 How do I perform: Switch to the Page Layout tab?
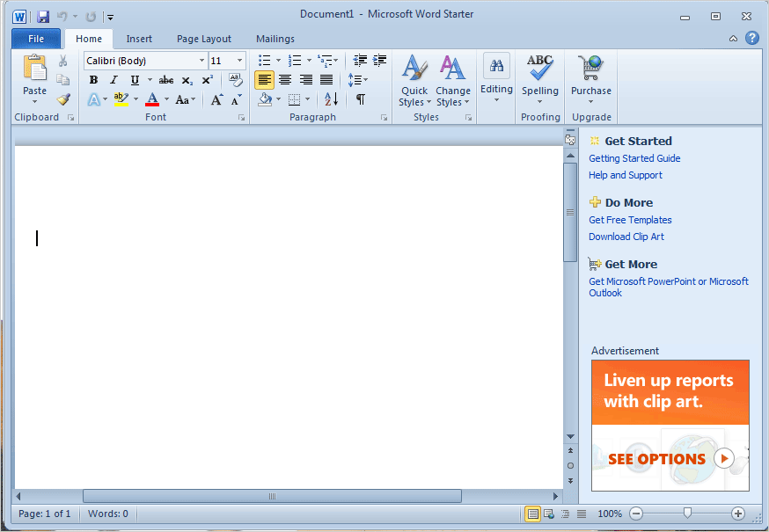204,39
